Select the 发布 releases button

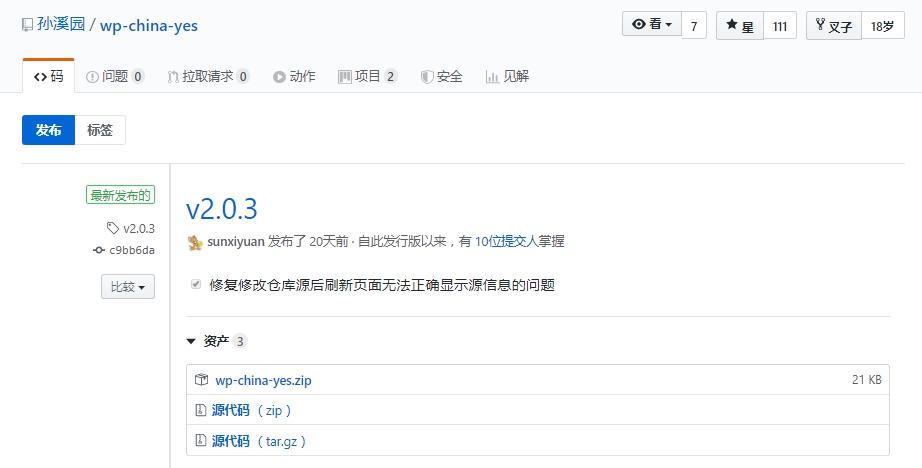(48, 130)
